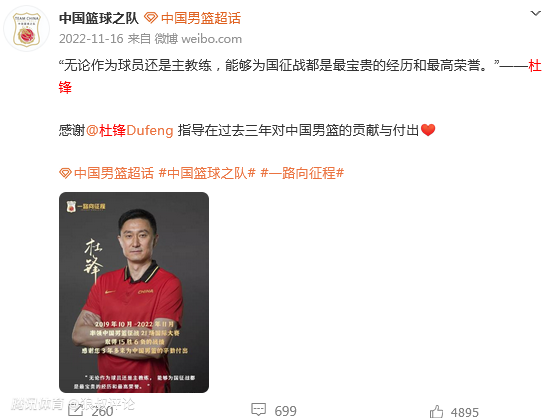Click the 4895 likes count
The height and width of the screenshot is (420, 548).
465,412
